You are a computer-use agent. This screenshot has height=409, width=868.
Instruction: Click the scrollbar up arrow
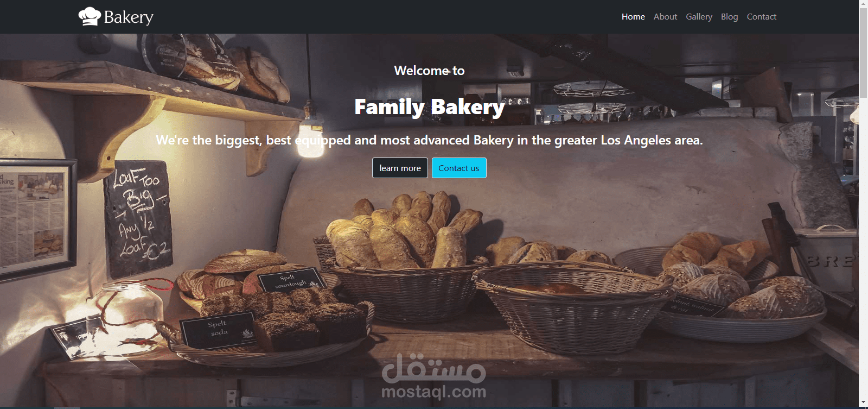pyautogui.click(x=863, y=4)
